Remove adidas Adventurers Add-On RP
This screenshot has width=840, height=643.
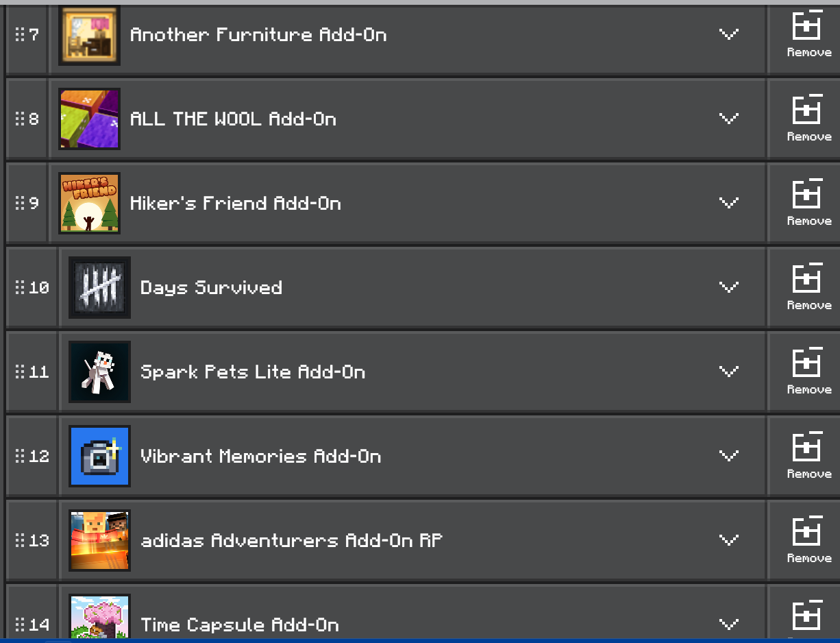click(x=808, y=542)
